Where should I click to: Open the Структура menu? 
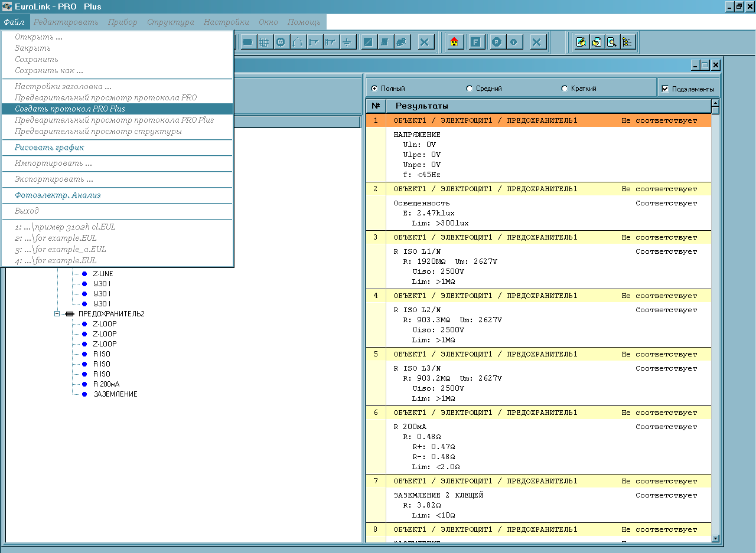(x=171, y=22)
